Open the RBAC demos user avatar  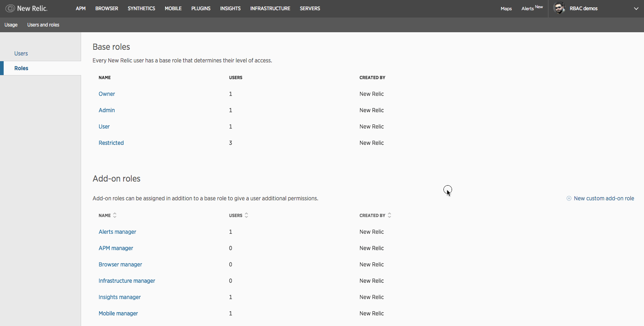click(560, 8)
